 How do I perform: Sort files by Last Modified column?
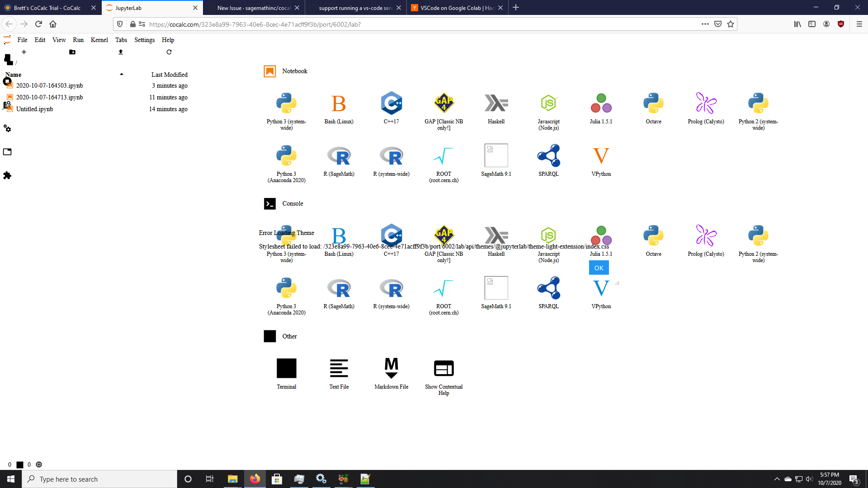169,75
